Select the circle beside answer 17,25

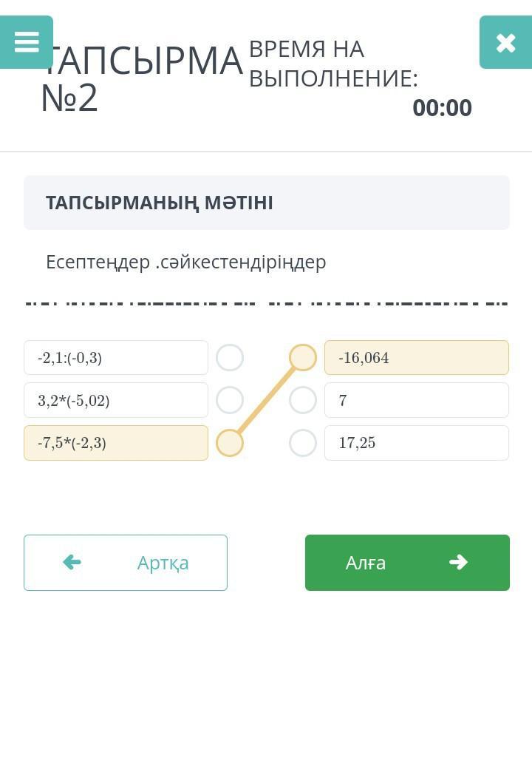(303, 443)
